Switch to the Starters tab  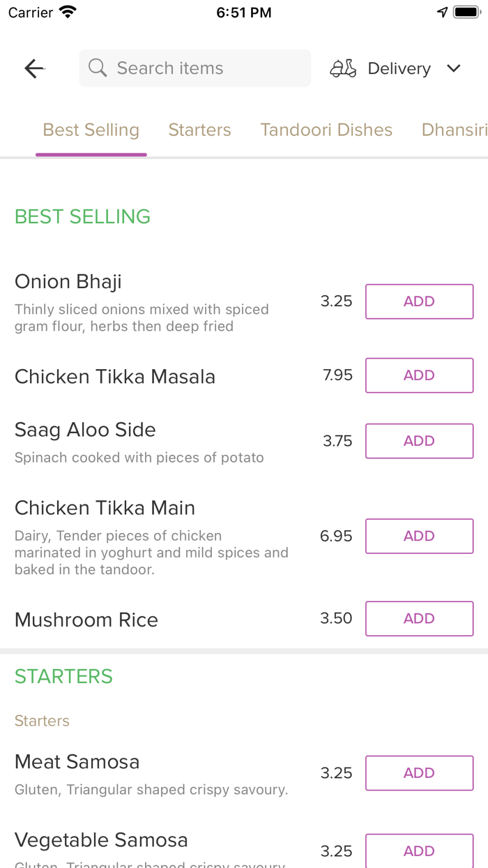[199, 130]
